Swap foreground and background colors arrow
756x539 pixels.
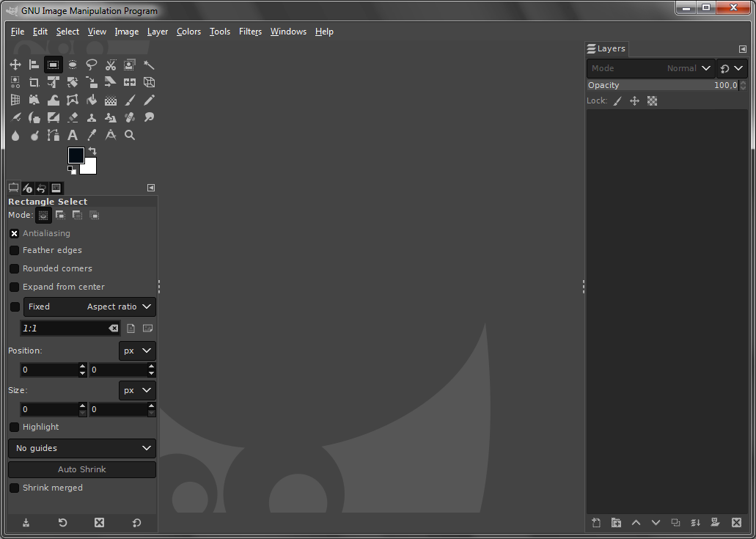coord(92,151)
